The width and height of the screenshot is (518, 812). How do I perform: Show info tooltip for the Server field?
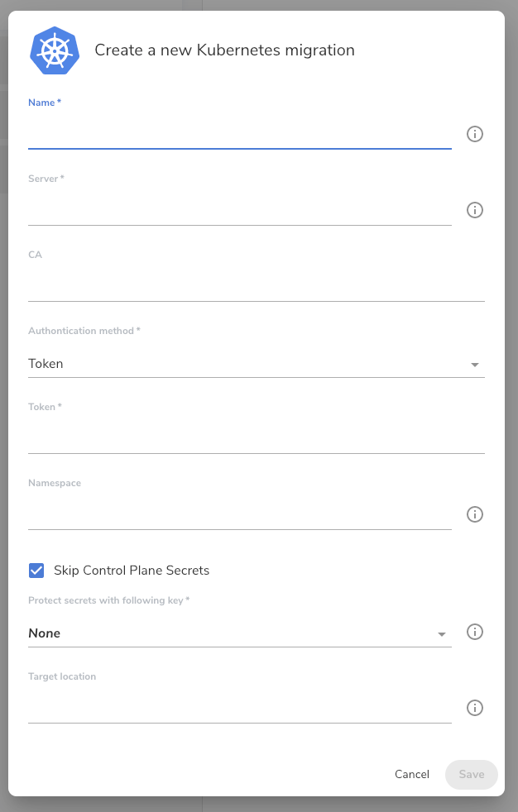[474, 210]
